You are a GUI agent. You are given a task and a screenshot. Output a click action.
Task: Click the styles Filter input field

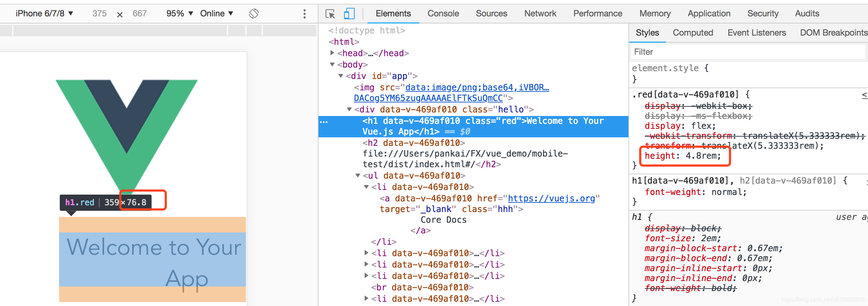748,52
